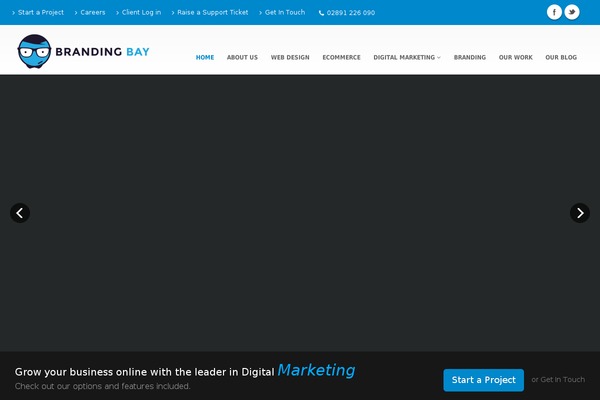This screenshot has width=600, height=400.
Task: Advance to next slide arrow
Action: point(580,213)
